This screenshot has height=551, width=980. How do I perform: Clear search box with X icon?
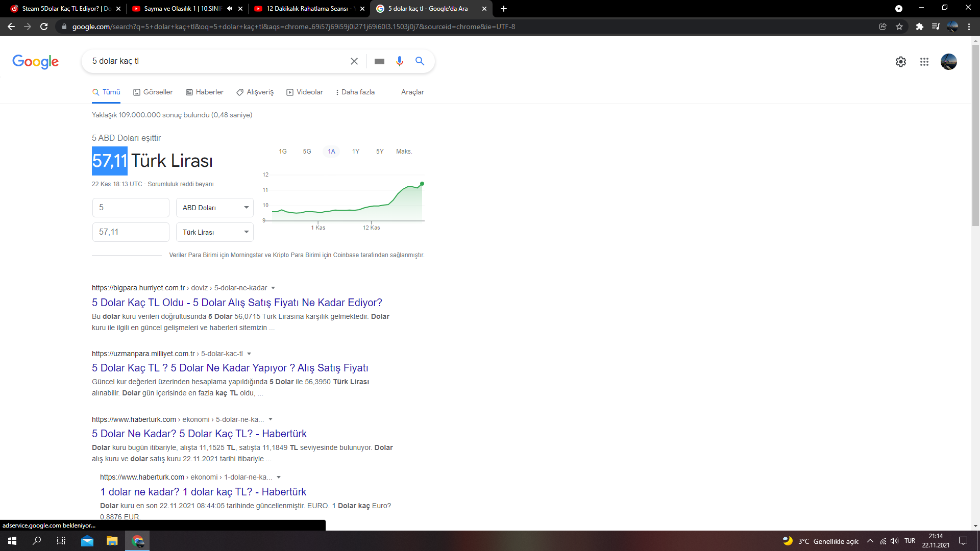[x=354, y=61]
